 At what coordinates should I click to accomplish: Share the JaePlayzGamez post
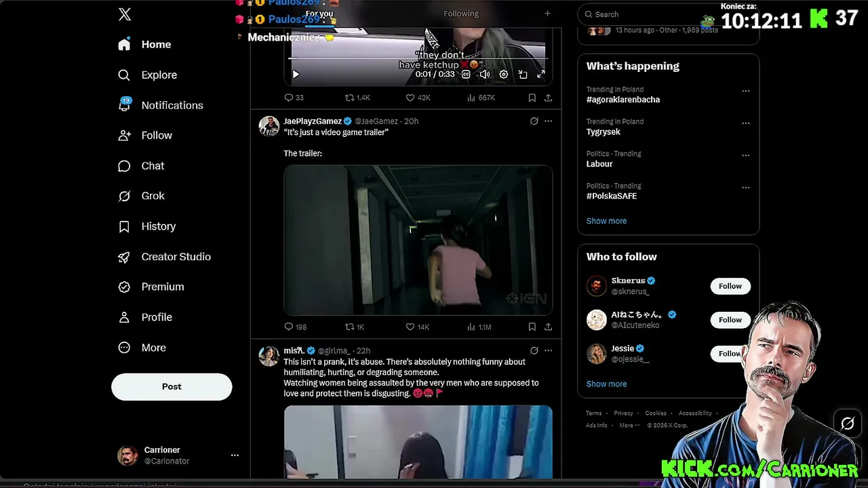(548, 327)
